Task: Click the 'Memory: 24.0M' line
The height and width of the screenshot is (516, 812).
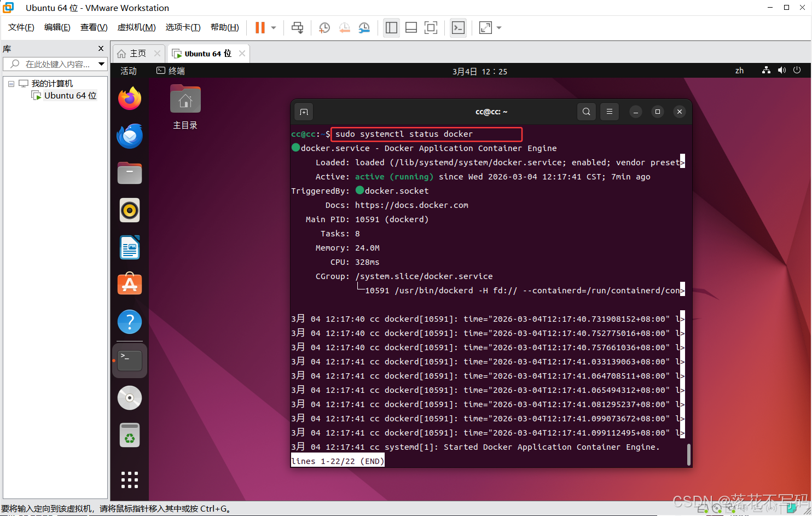Action: coord(347,248)
